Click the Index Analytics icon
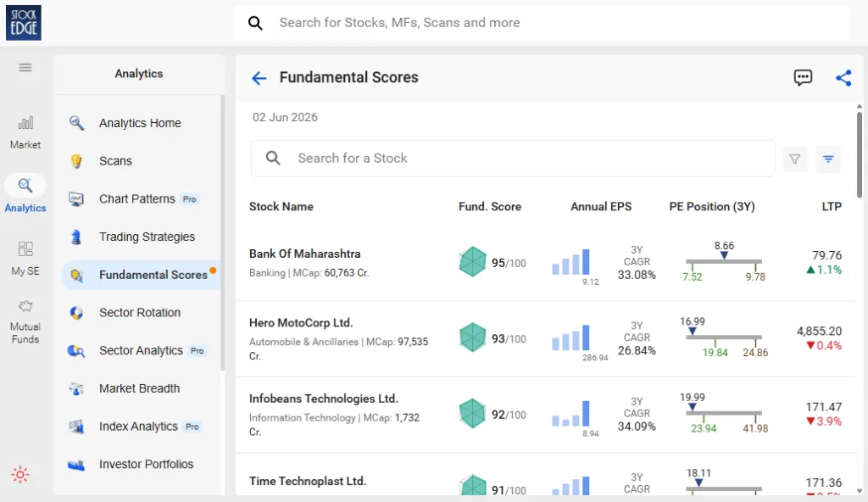Viewport: 868px width, 502px height. 76,427
